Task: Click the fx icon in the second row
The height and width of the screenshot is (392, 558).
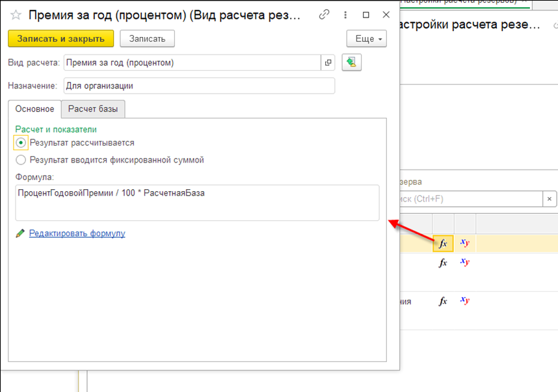Action: coord(443,263)
